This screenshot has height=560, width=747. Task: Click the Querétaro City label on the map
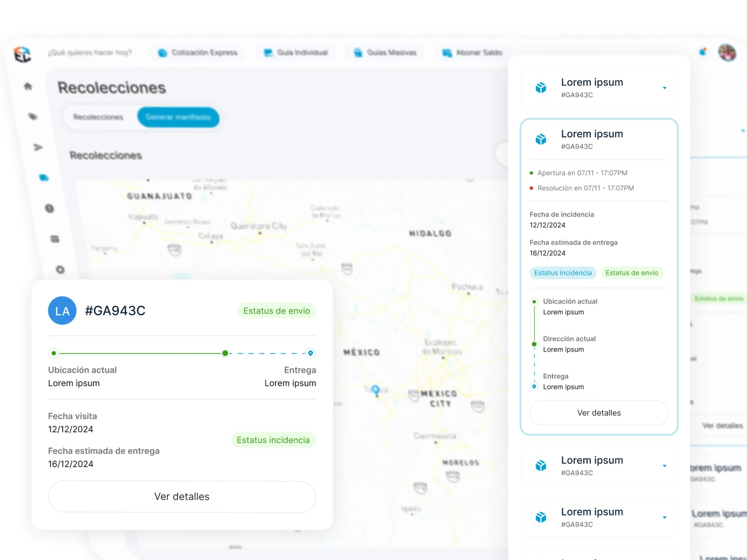click(x=259, y=226)
